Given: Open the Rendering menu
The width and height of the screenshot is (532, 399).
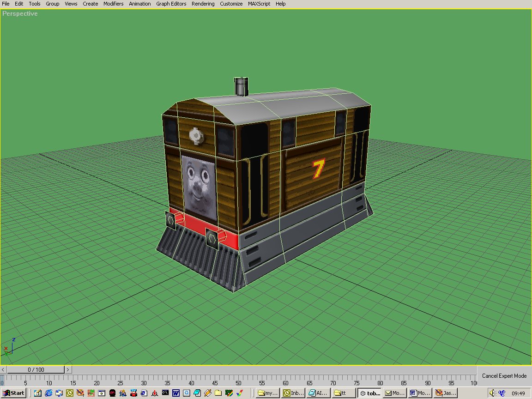Looking at the screenshot, I should (x=203, y=4).
